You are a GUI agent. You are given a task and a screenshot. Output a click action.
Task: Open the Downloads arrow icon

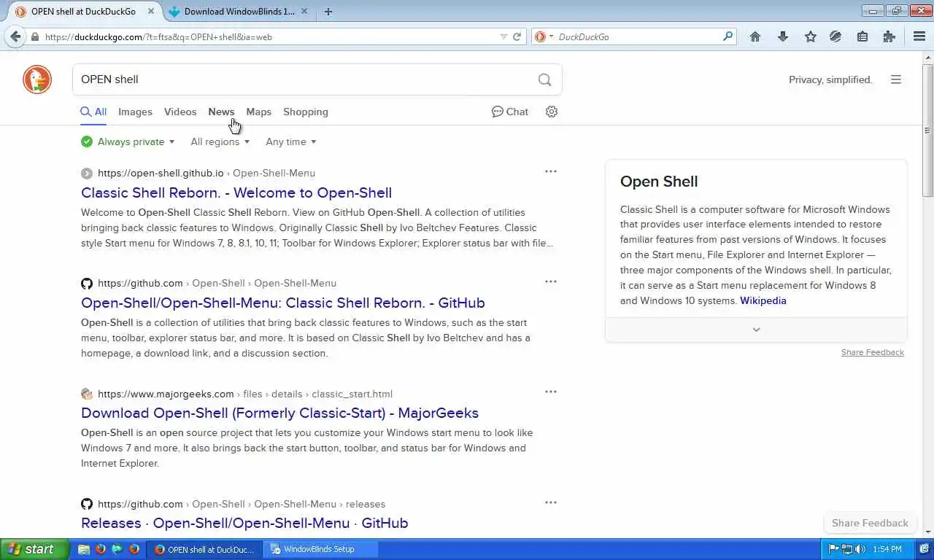coord(783,36)
